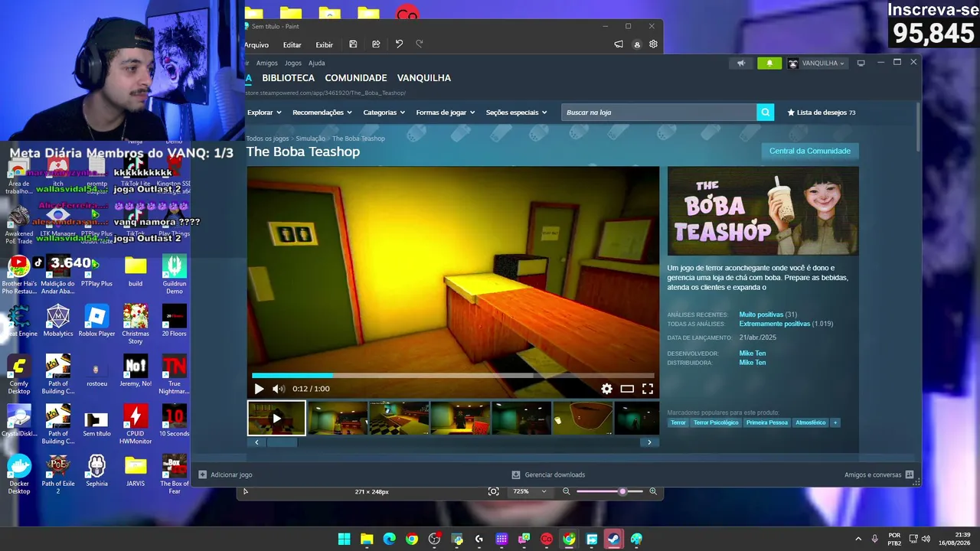Open the BIBLIOTECA tab in Steam
980x551 pixels.
289,78
